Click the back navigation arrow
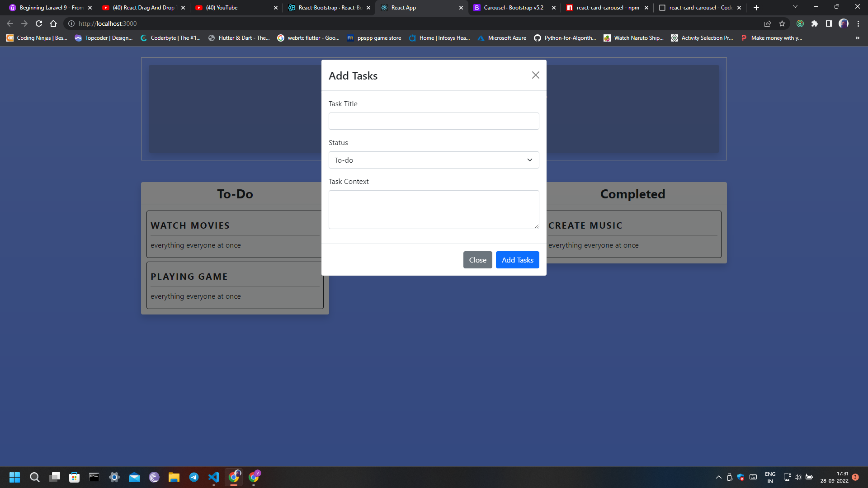 click(x=10, y=23)
